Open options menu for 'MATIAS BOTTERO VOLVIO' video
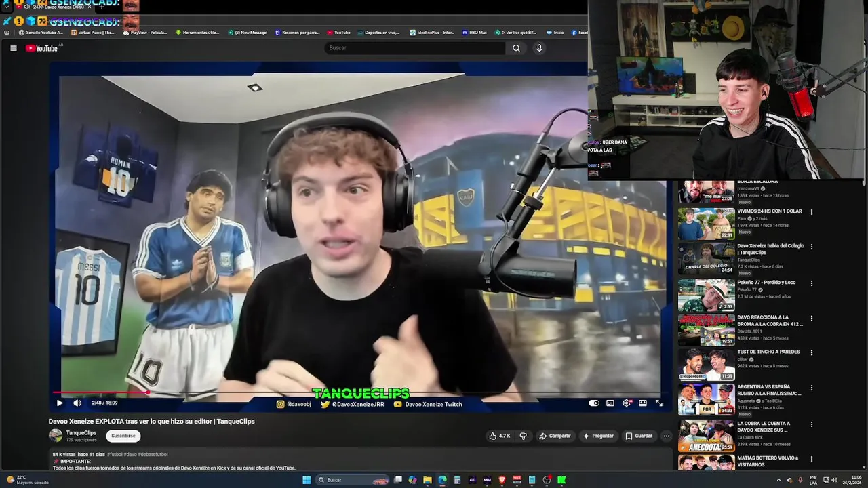 click(x=812, y=460)
